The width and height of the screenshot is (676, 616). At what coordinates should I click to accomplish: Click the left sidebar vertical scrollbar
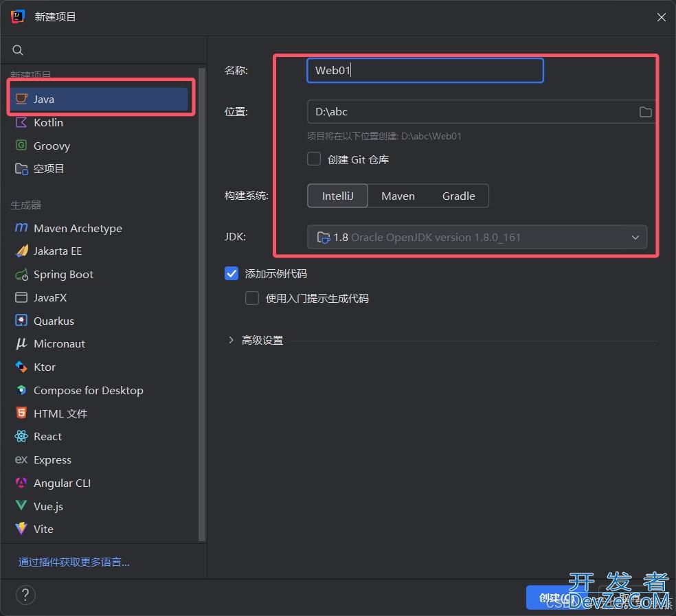coord(202,302)
